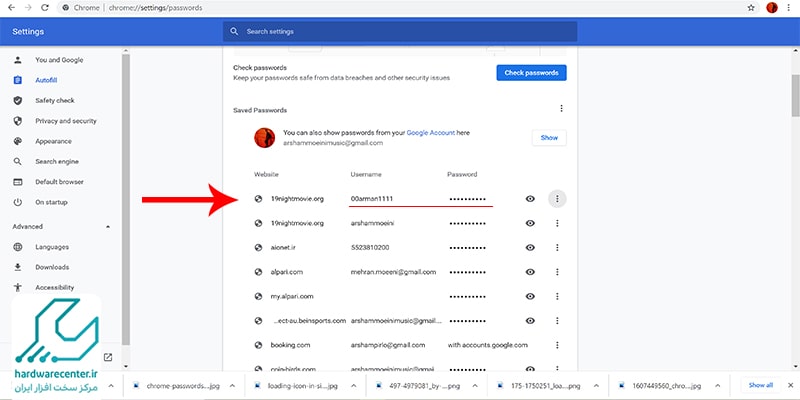Reload the page with the refresh icon
The width and height of the screenshot is (800, 400).
tap(45, 8)
